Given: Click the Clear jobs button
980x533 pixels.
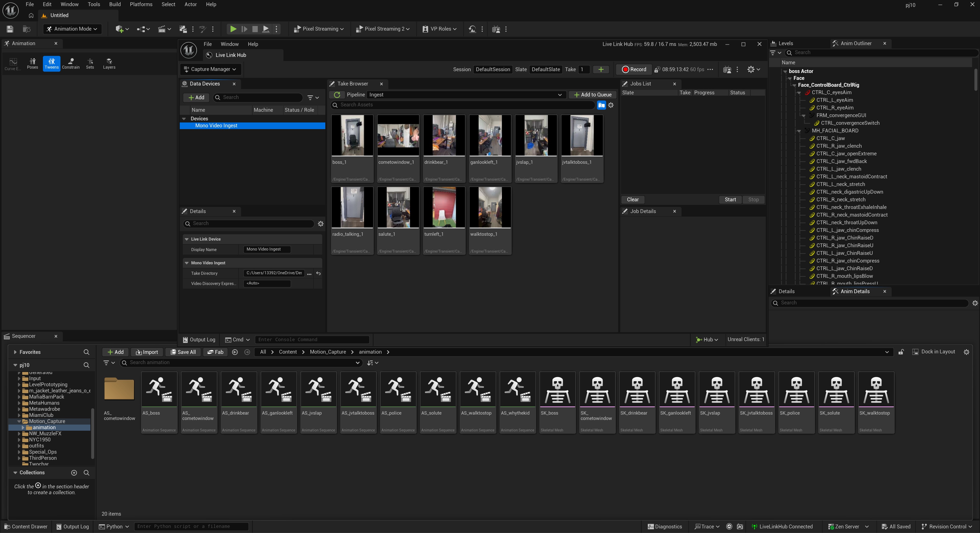Looking at the screenshot, I should (x=633, y=200).
